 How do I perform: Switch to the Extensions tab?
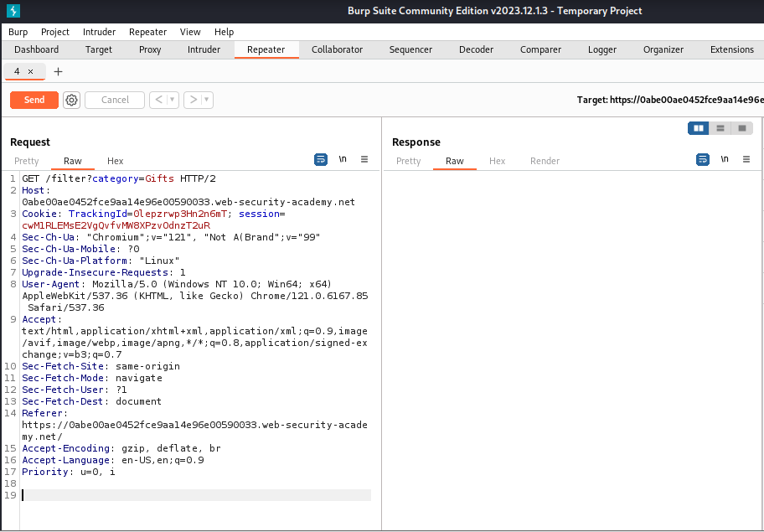coord(732,49)
